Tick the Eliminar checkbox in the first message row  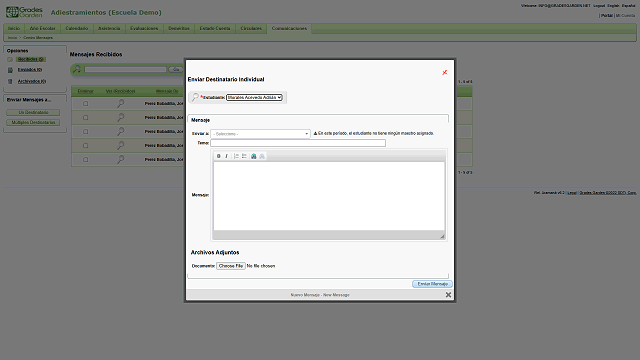(85, 104)
